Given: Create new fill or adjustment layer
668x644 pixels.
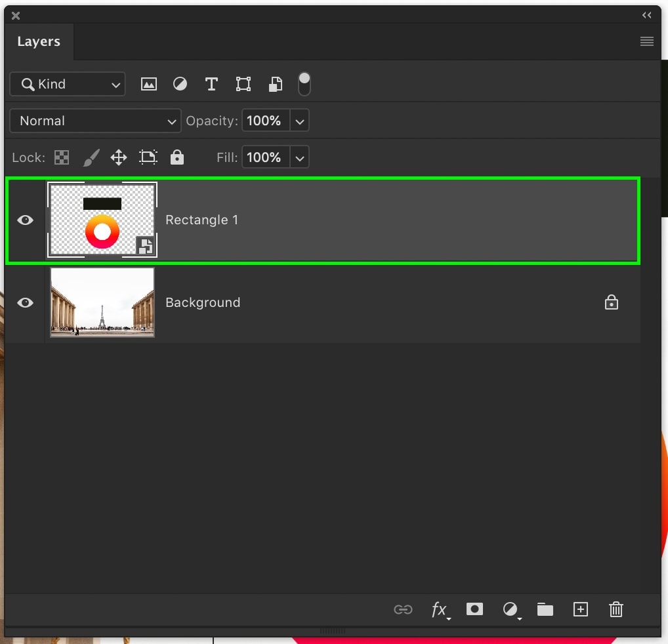Looking at the screenshot, I should tap(511, 609).
